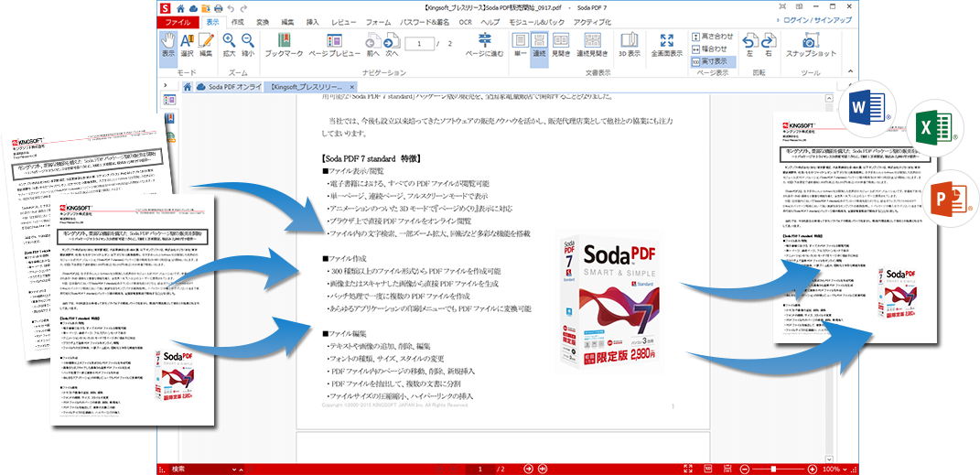Enter 全画面表示 full screen mode
This screenshot has width=980, height=475.
666,45
